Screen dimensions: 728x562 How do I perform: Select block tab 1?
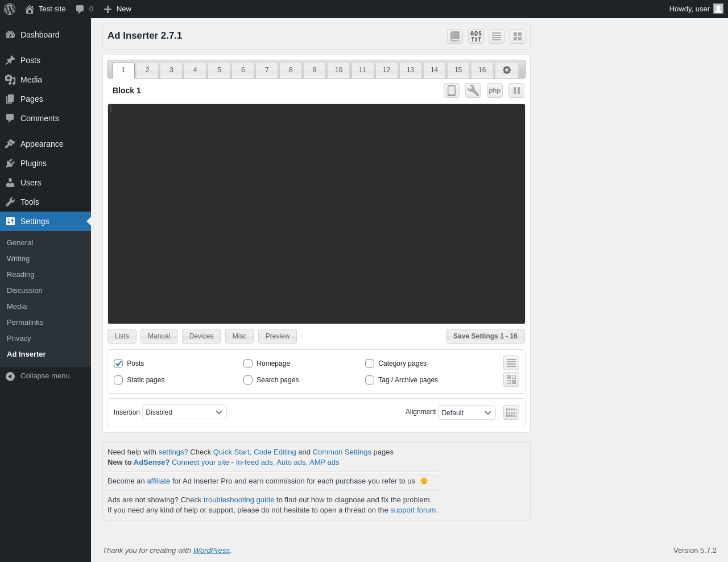point(123,70)
